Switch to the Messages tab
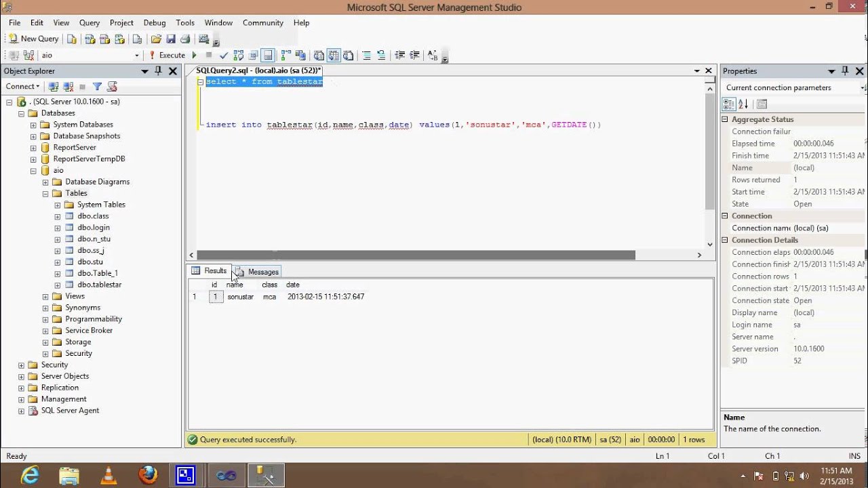This screenshot has width=868, height=488. pyautogui.click(x=257, y=272)
